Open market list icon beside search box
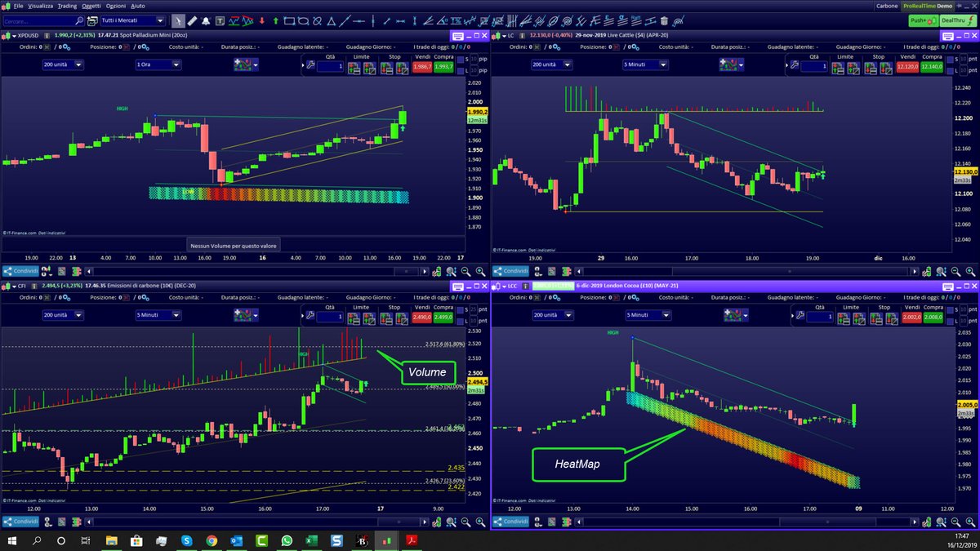Viewport: 980px width, 551px height. 92,20
